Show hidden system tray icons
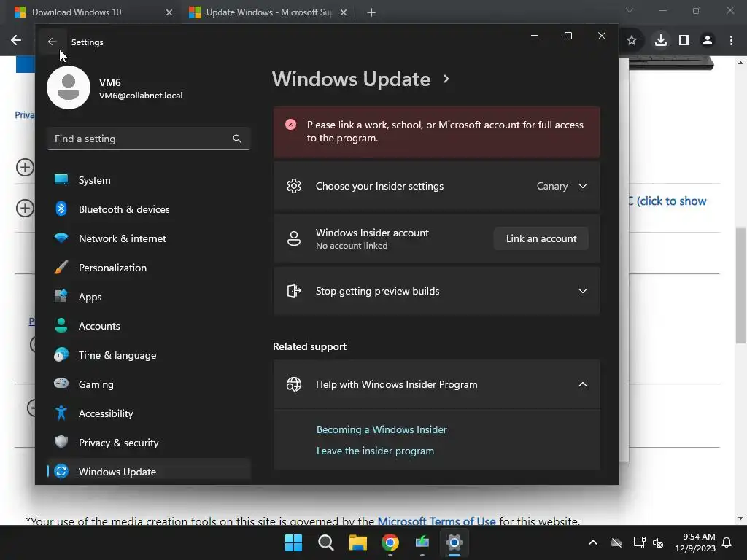 pos(593,542)
